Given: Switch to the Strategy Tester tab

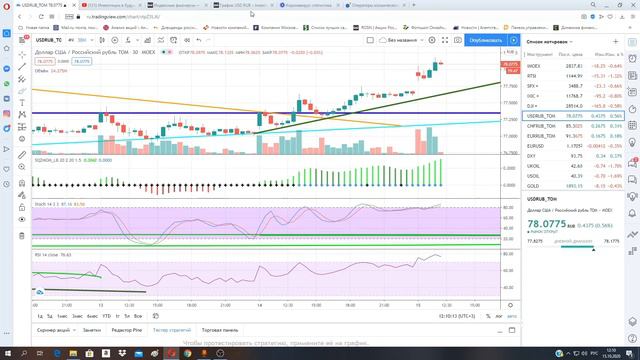Looking at the screenshot, I should [x=172, y=330].
